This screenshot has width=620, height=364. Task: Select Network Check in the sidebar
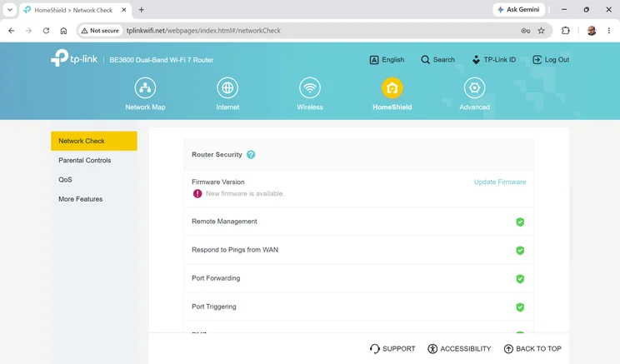pos(94,141)
